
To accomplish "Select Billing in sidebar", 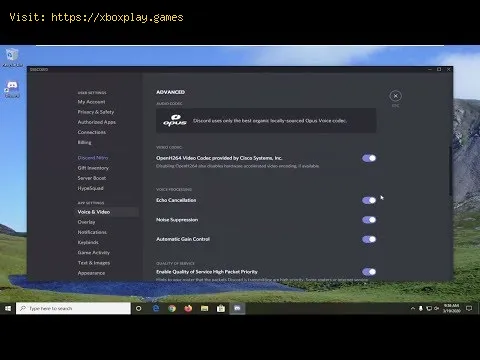I will [84, 142].
